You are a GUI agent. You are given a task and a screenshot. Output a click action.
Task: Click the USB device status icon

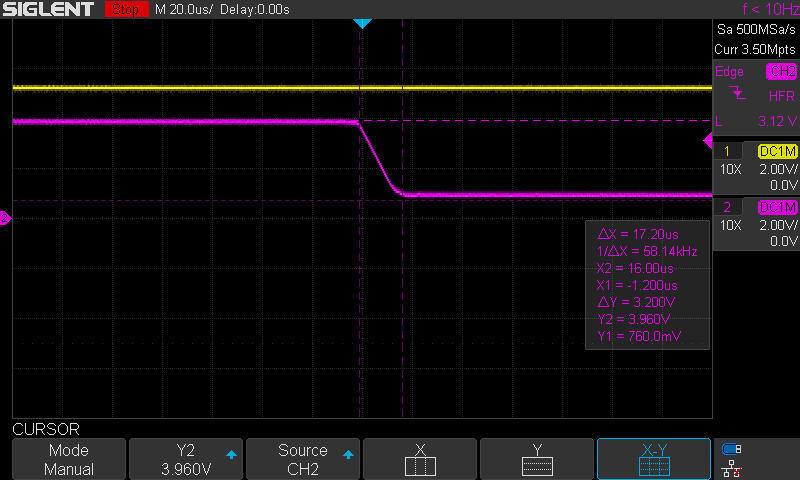[x=732, y=449]
